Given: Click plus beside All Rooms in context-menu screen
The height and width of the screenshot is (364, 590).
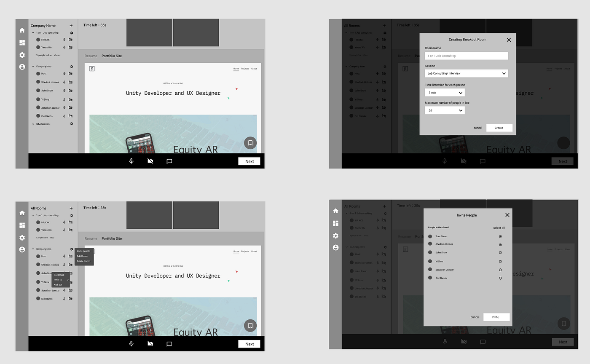Looking at the screenshot, I should [71, 208].
